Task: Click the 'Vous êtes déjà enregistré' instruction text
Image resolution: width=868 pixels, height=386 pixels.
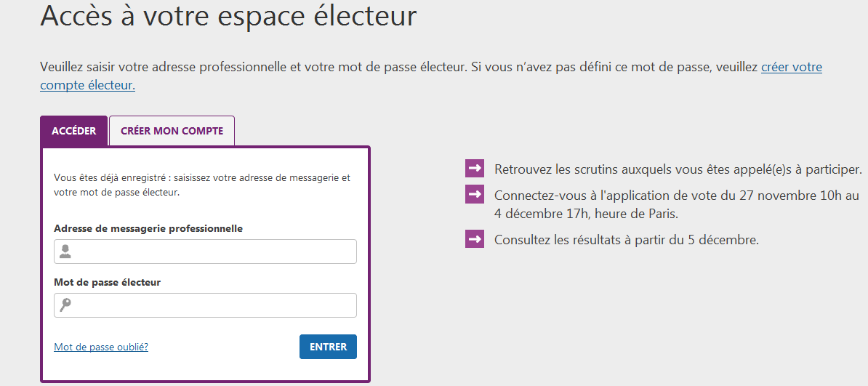Action: pyautogui.click(x=202, y=185)
